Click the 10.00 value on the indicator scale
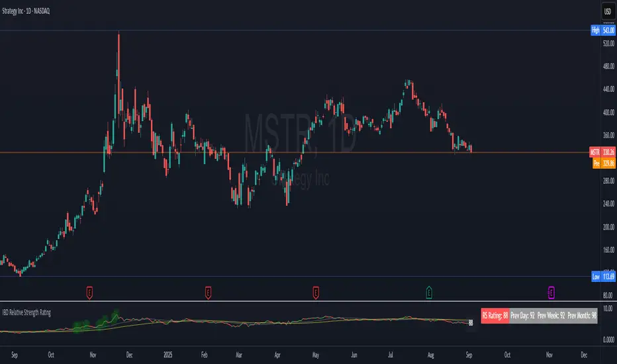 pyautogui.click(x=608, y=308)
